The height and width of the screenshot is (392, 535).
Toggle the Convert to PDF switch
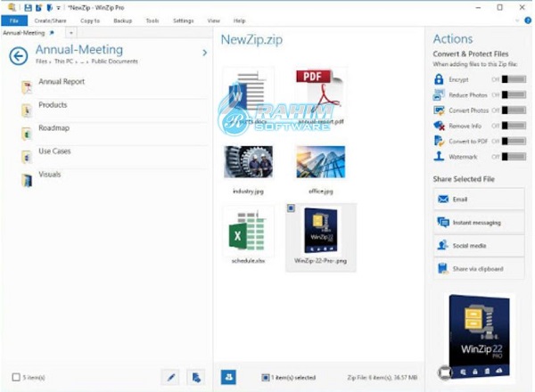(514, 141)
